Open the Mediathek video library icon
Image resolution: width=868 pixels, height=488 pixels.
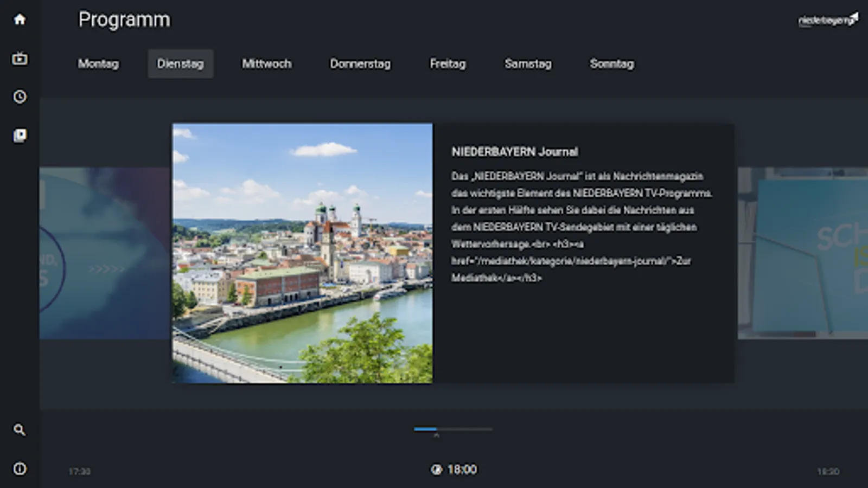[x=20, y=135]
